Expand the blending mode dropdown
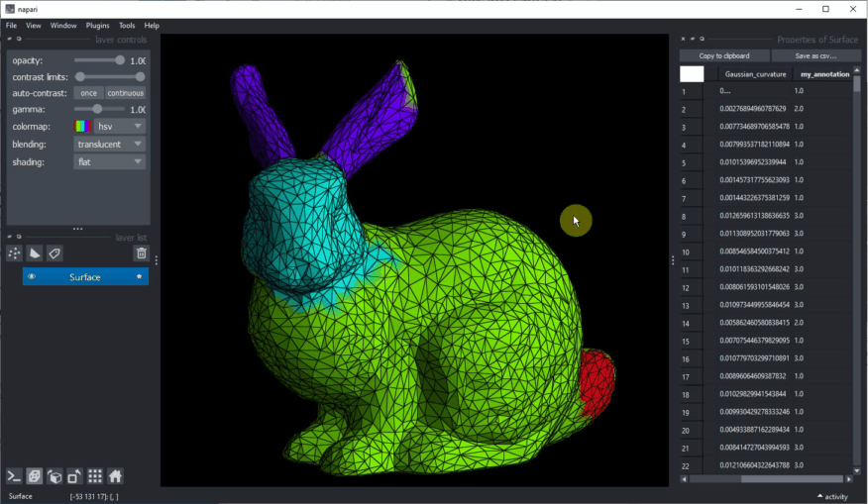The image size is (868, 504). point(110,144)
